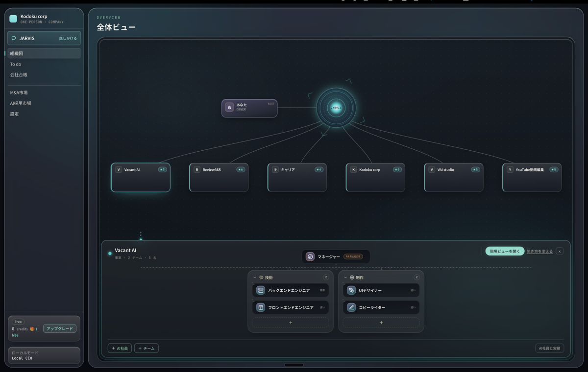Click the glowing JARVIS core orb
This screenshot has width=588, height=372.
pos(336,108)
